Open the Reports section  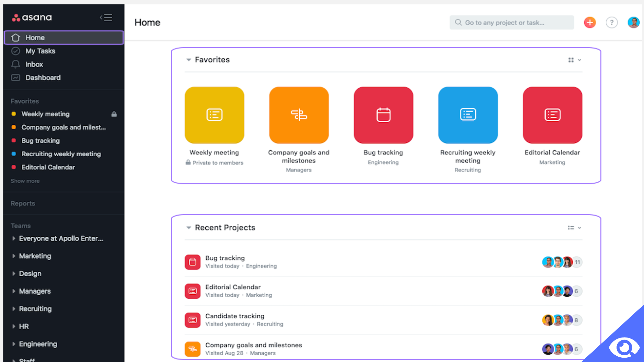[x=23, y=203]
